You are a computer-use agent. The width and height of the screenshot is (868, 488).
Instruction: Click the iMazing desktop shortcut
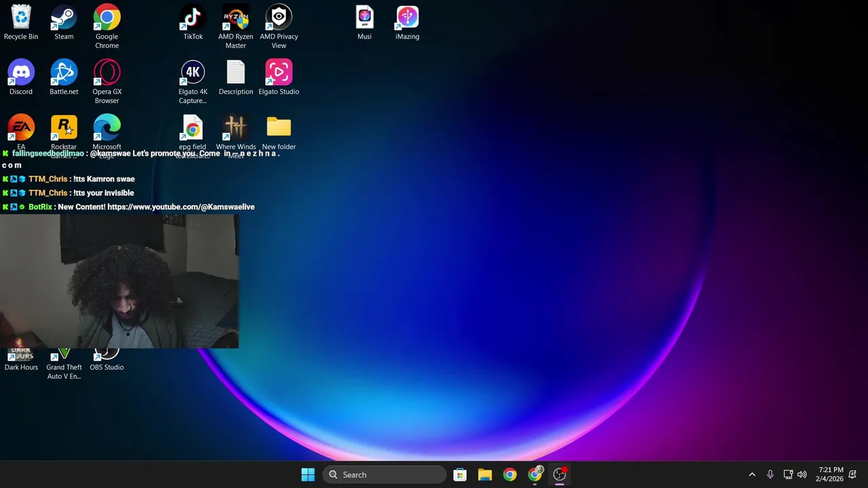[408, 22]
